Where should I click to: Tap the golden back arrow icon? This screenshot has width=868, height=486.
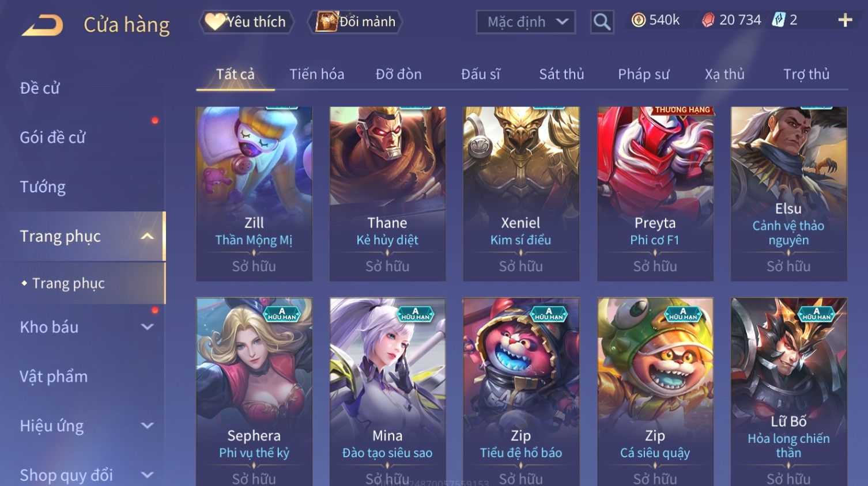pyautogui.click(x=42, y=25)
